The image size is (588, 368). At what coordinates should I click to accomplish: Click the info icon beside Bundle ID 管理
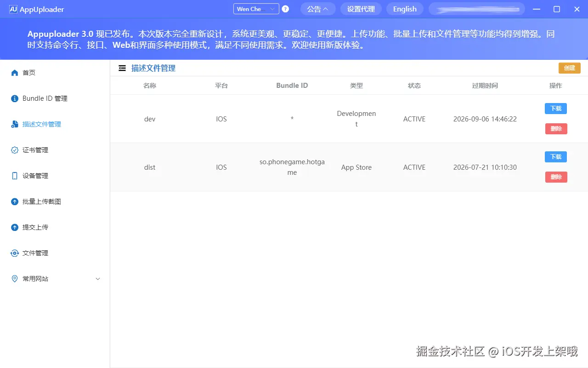click(x=15, y=98)
